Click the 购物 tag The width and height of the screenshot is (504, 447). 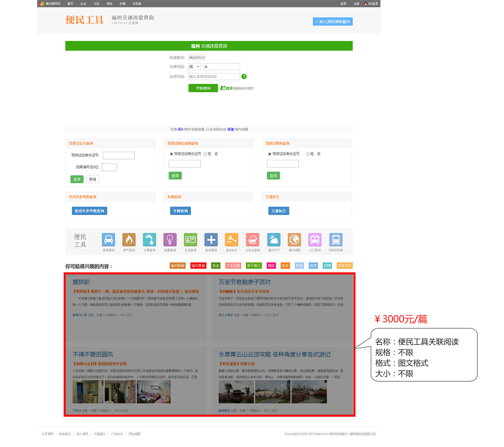[299, 266]
